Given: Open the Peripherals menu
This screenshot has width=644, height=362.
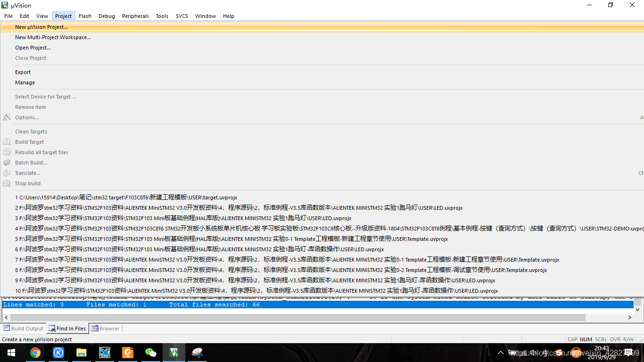Looking at the screenshot, I should pos(135,16).
